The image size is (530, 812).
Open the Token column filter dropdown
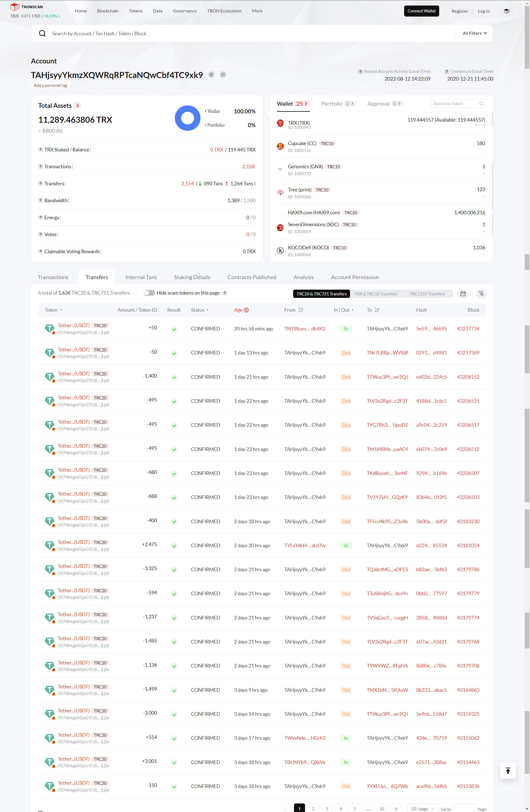61,310
